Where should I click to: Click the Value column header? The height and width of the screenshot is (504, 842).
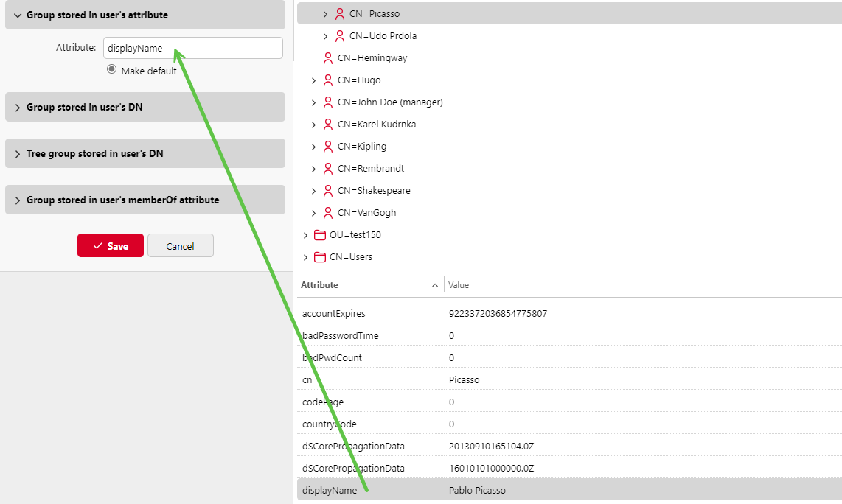pyautogui.click(x=459, y=285)
